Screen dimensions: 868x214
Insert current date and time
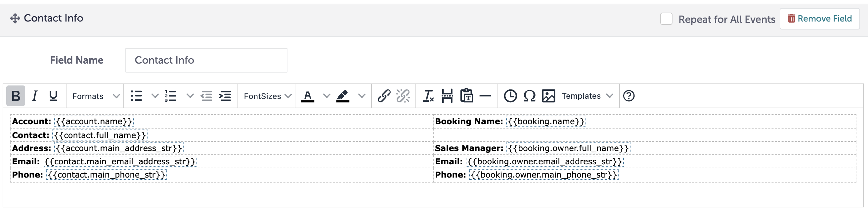509,96
